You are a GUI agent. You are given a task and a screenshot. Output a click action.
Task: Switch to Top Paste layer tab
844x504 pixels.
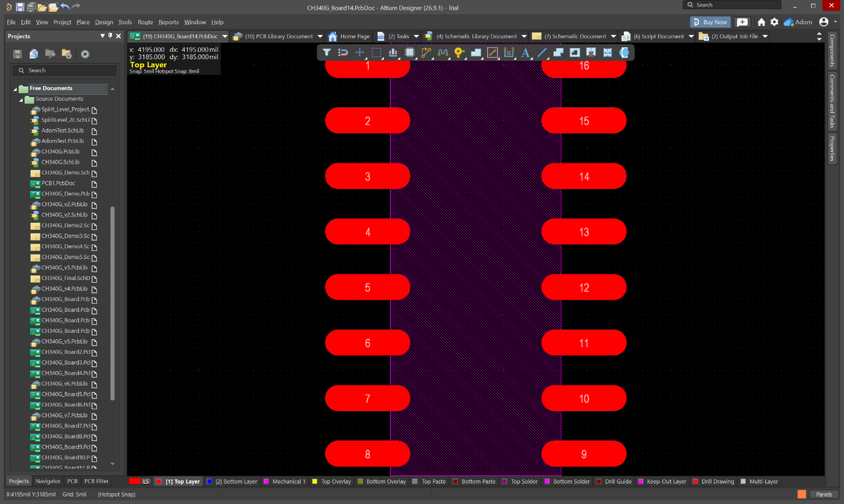coord(429,482)
